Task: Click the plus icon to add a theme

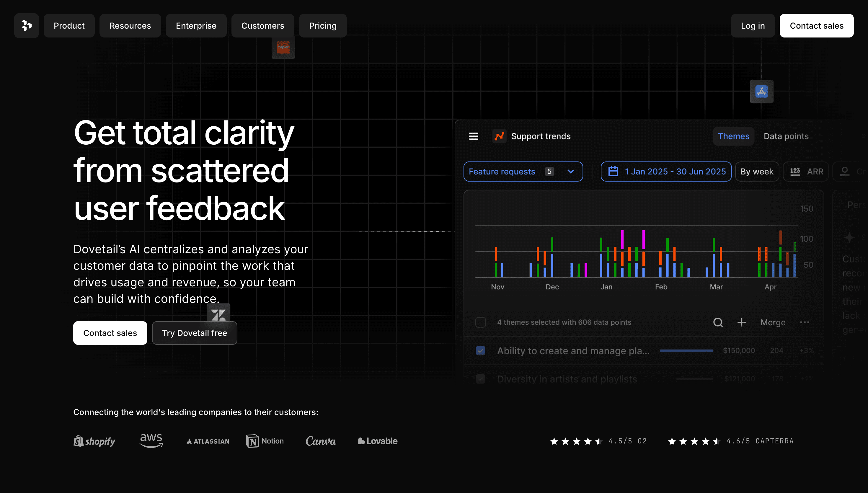Action: (741, 322)
